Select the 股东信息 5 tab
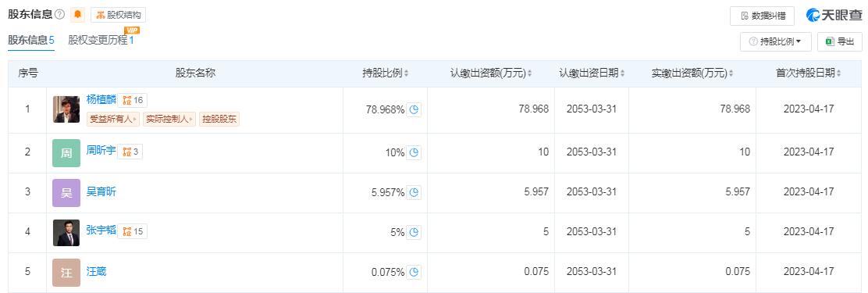The width and height of the screenshot is (868, 293). point(31,40)
